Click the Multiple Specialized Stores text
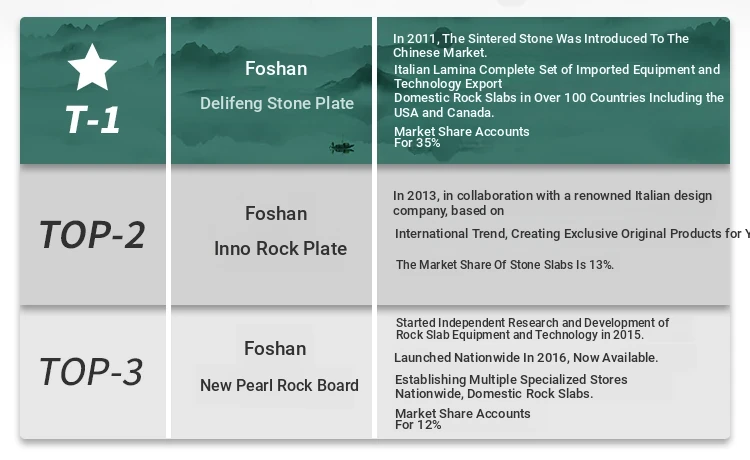The image size is (750, 460). 511,386
